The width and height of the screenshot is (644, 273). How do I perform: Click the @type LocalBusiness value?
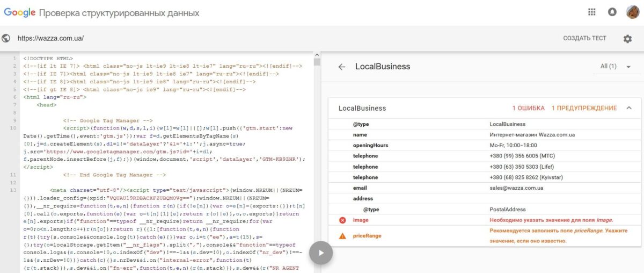(x=508, y=124)
